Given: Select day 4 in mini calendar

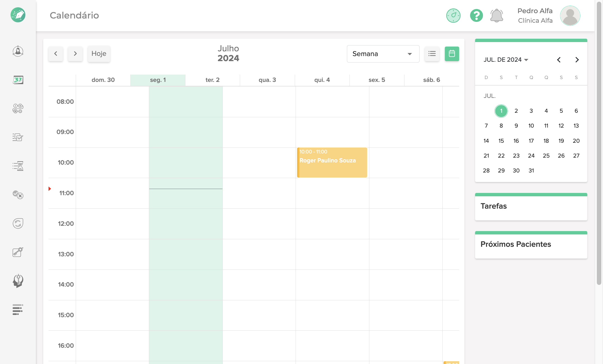Looking at the screenshot, I should click(546, 111).
